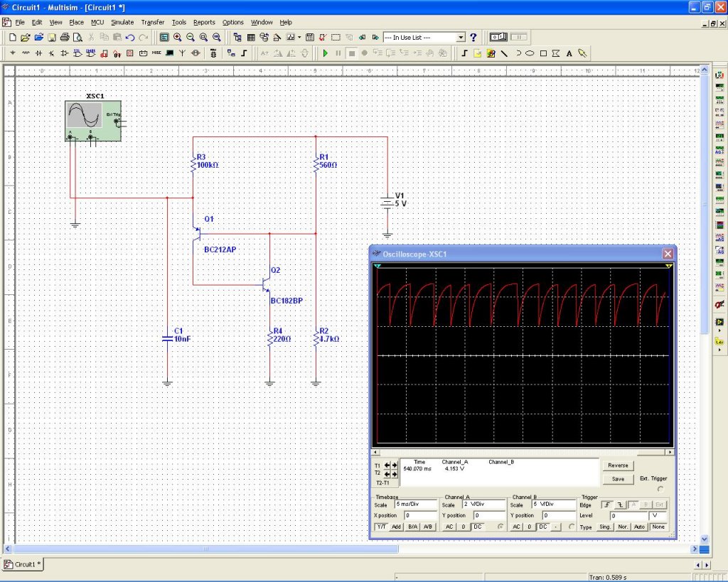The width and height of the screenshot is (728, 582).
Task: Select the Place Text 'A' tool
Action: (x=569, y=53)
